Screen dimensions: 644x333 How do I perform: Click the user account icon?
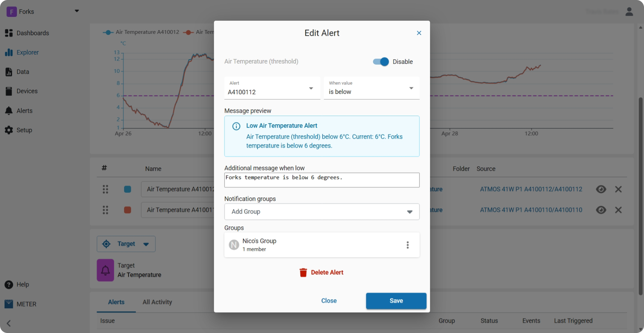pos(629,12)
